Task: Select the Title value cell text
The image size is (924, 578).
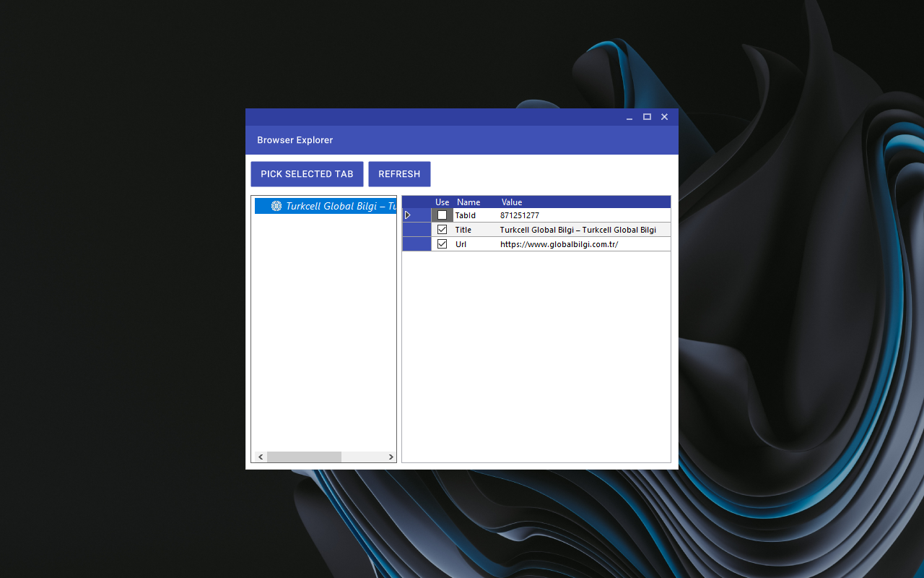Action: (x=578, y=230)
